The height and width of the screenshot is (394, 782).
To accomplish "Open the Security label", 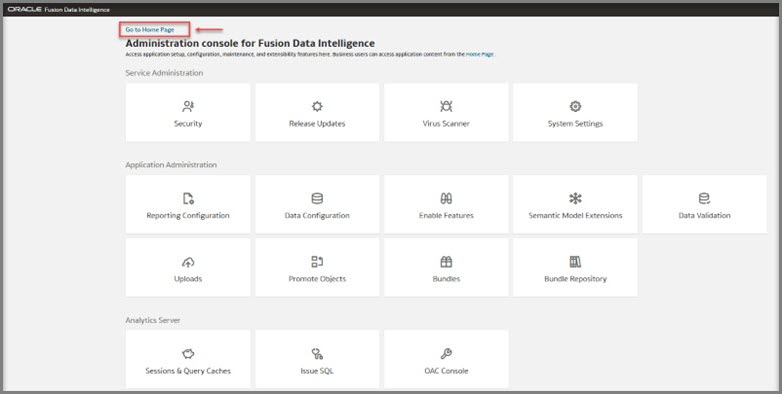I will pyautogui.click(x=188, y=124).
